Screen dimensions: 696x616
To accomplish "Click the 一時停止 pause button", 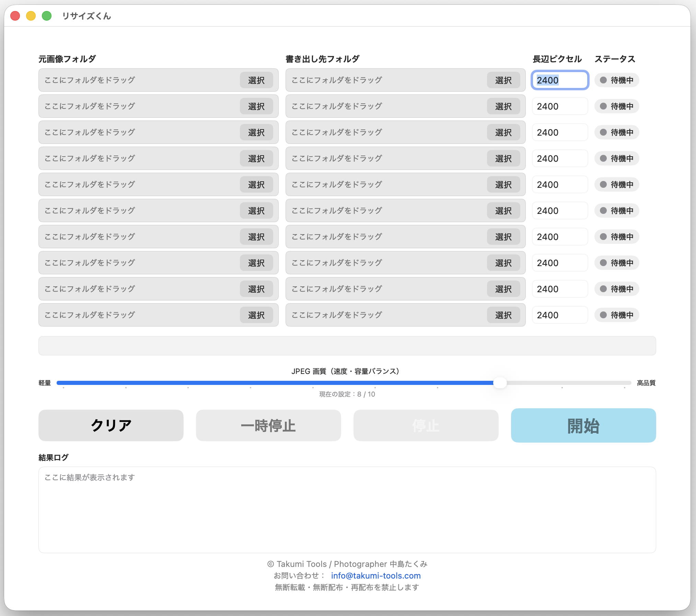I will point(268,425).
